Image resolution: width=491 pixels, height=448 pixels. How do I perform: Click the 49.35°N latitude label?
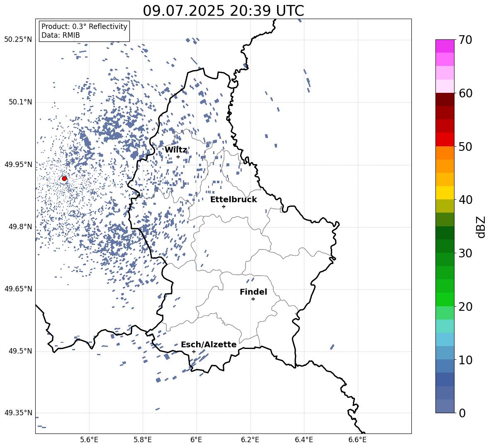pos(18,413)
